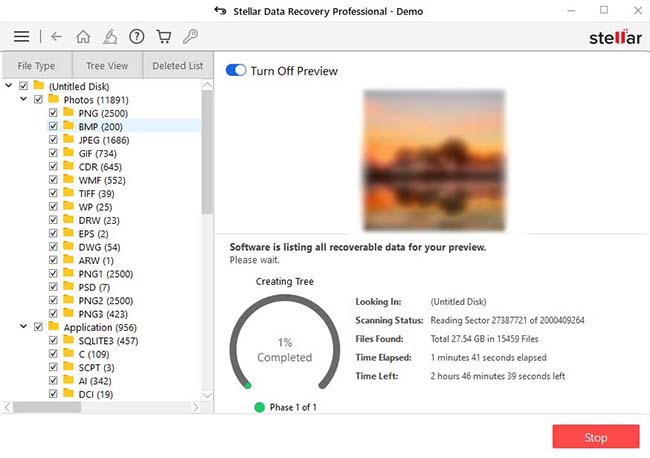Image resolution: width=650 pixels, height=458 pixels.
Task: Click the PSD folder icon
Action: [x=68, y=286]
